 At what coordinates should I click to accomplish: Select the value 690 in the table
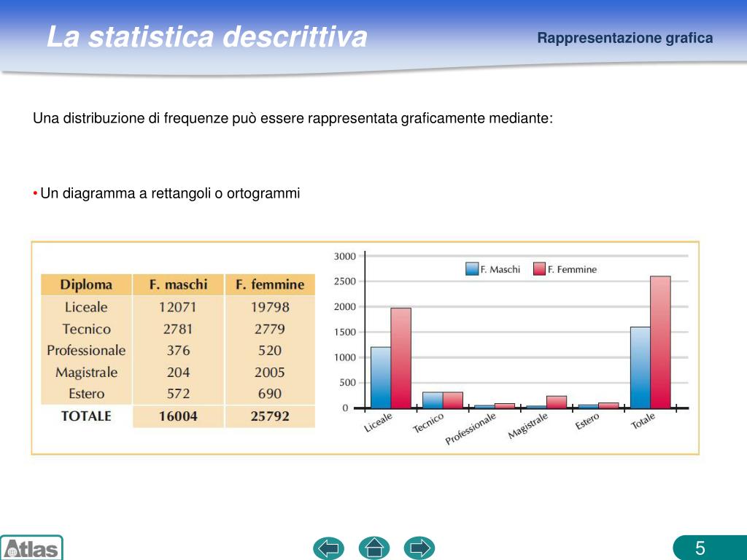click(x=270, y=394)
